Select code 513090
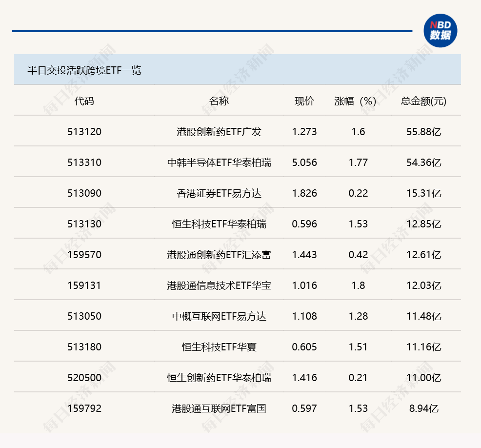 tap(84, 193)
